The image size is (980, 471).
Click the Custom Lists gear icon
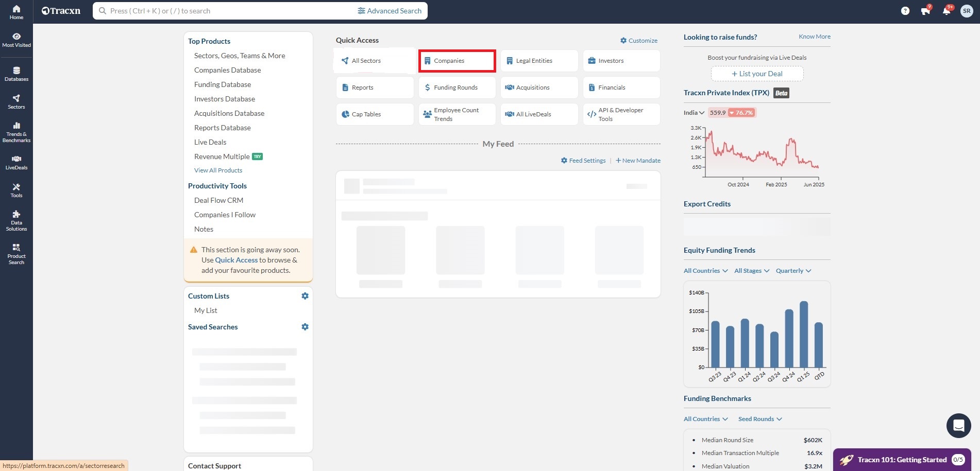(305, 296)
